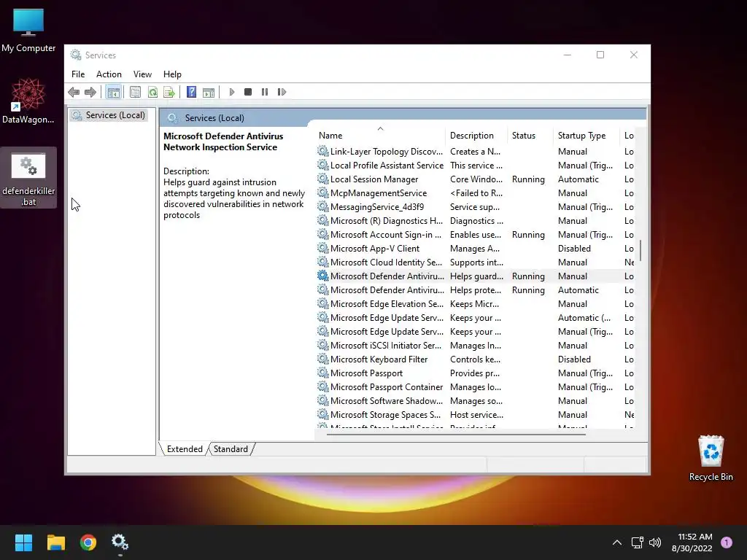The width and height of the screenshot is (747, 560).
Task: Select Local Profile Assistant Service row
Action: coord(475,166)
